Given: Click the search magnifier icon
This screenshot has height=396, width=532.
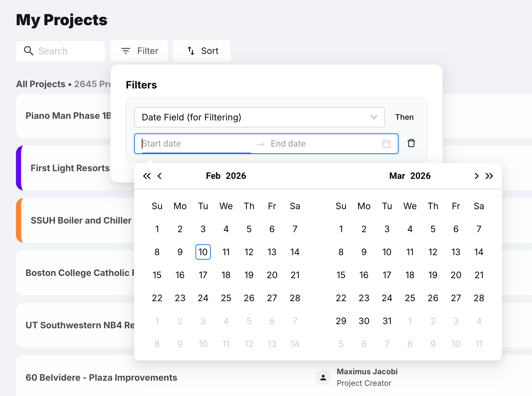Looking at the screenshot, I should (x=29, y=51).
